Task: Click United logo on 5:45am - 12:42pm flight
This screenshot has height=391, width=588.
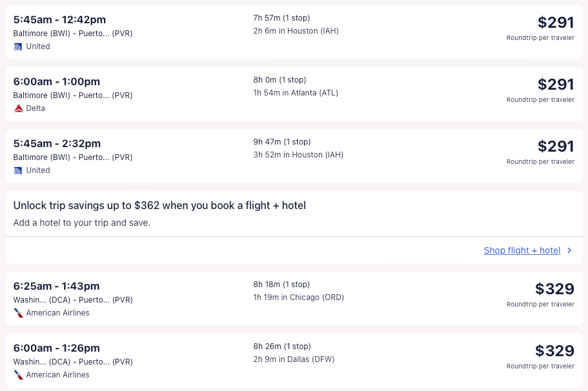Action: [x=18, y=46]
